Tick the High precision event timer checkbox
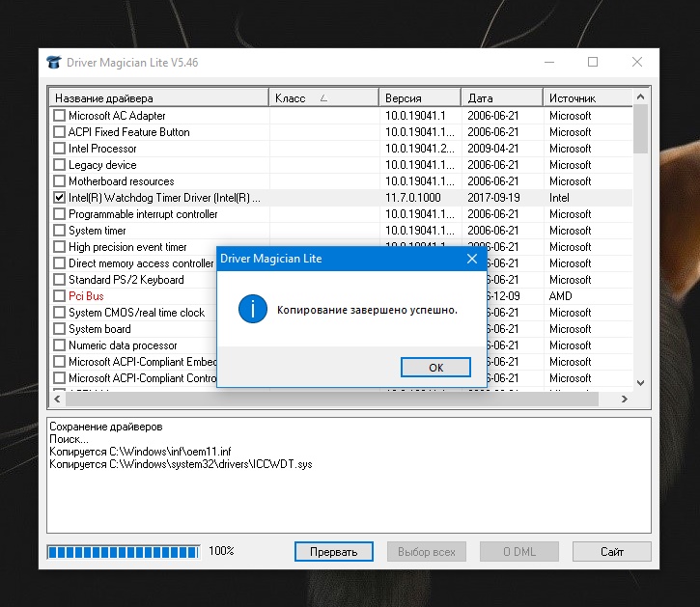 59,247
